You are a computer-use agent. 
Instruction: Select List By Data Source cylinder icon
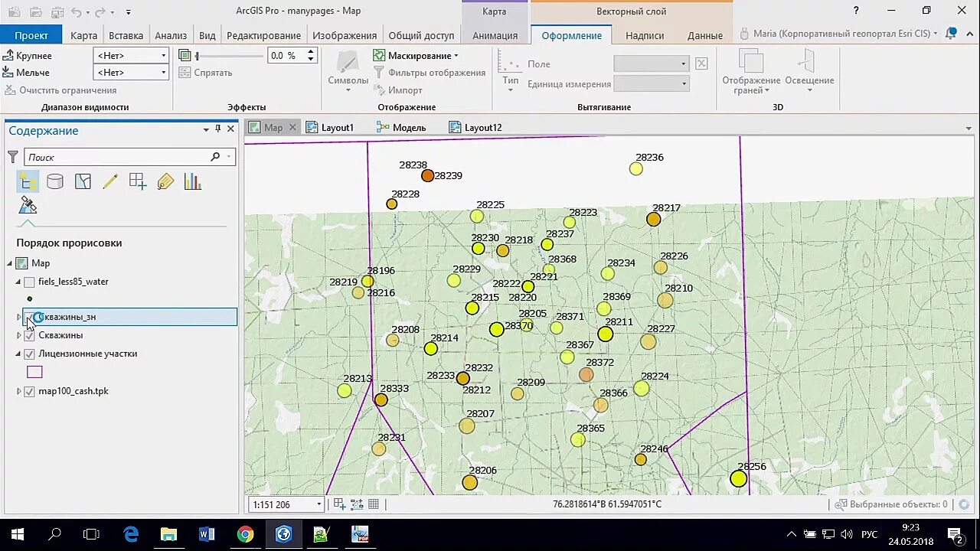55,181
